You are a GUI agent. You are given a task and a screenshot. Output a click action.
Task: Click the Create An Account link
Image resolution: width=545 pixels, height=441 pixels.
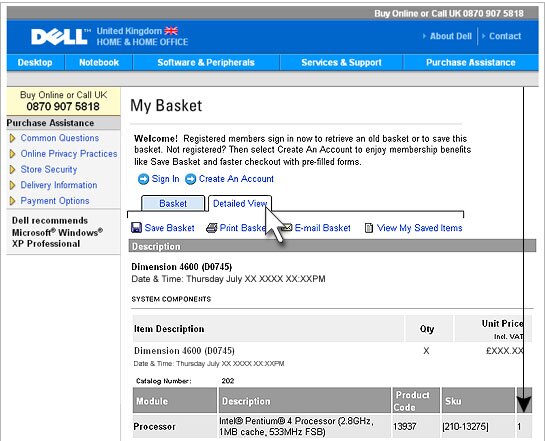[x=236, y=179]
